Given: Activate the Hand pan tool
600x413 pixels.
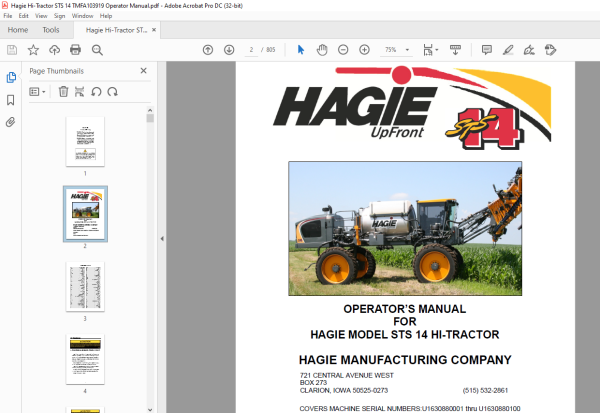Looking at the screenshot, I should 322,50.
